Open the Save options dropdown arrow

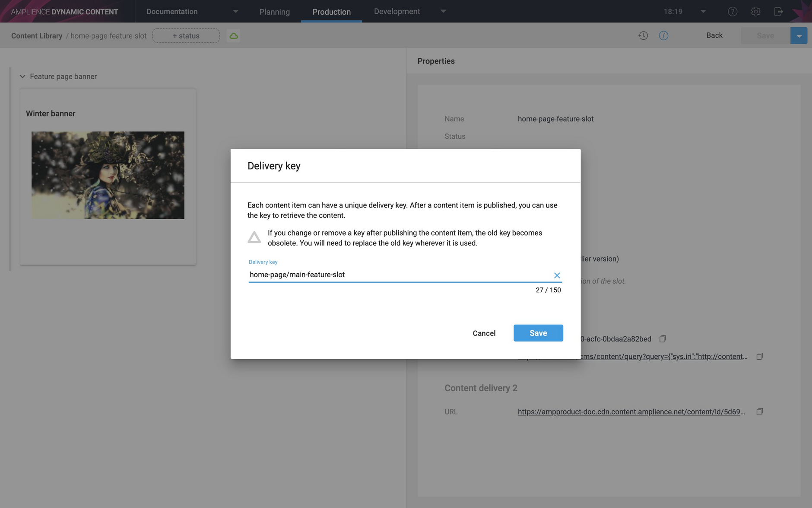799,35
